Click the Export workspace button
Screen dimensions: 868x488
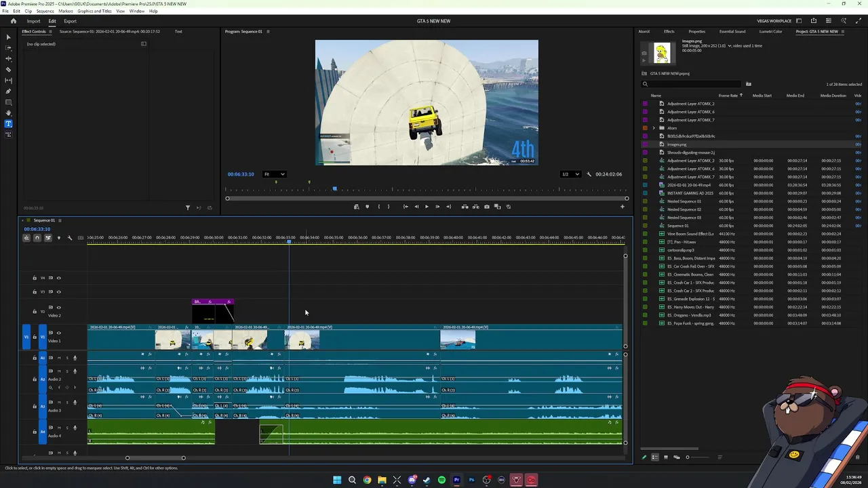tap(70, 21)
